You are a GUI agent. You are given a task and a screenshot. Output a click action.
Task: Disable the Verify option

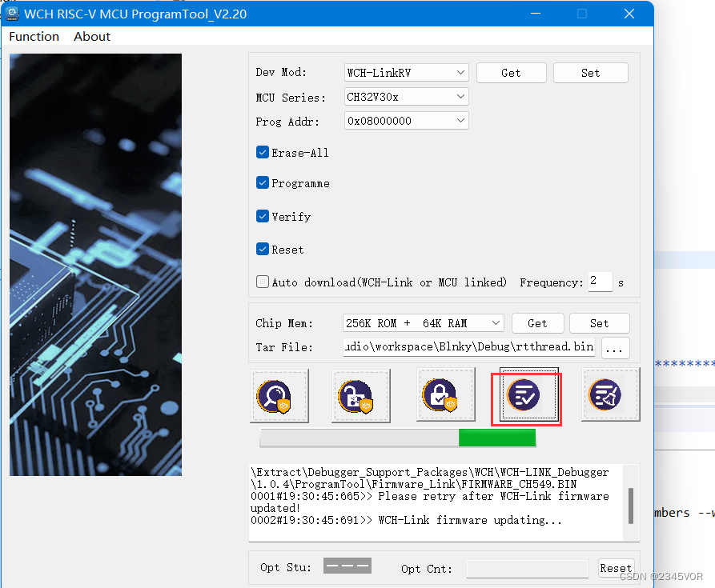click(x=262, y=216)
